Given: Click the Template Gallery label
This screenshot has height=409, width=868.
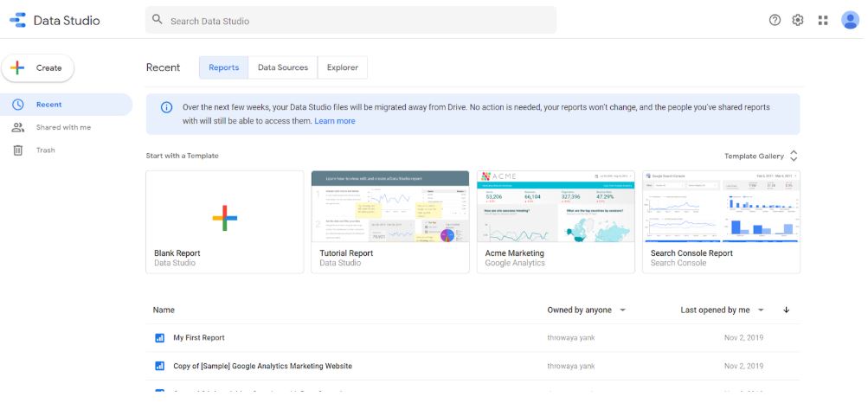Looking at the screenshot, I should 754,156.
